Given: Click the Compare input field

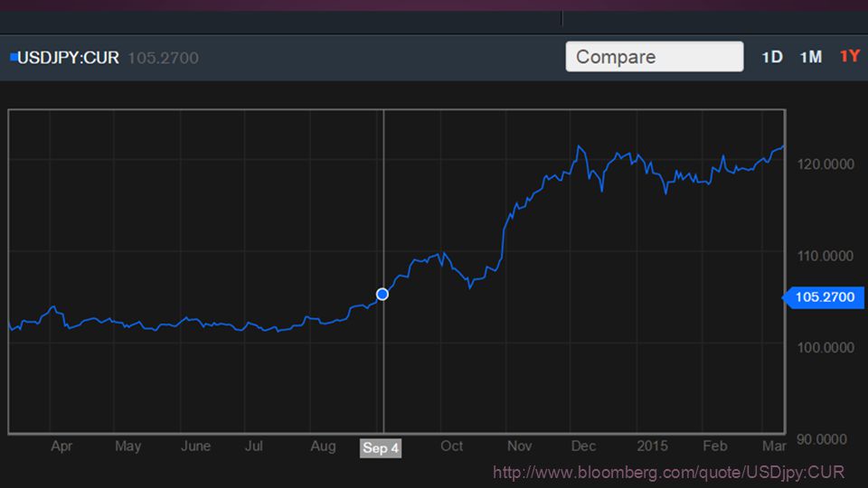Looking at the screenshot, I should click(x=655, y=56).
